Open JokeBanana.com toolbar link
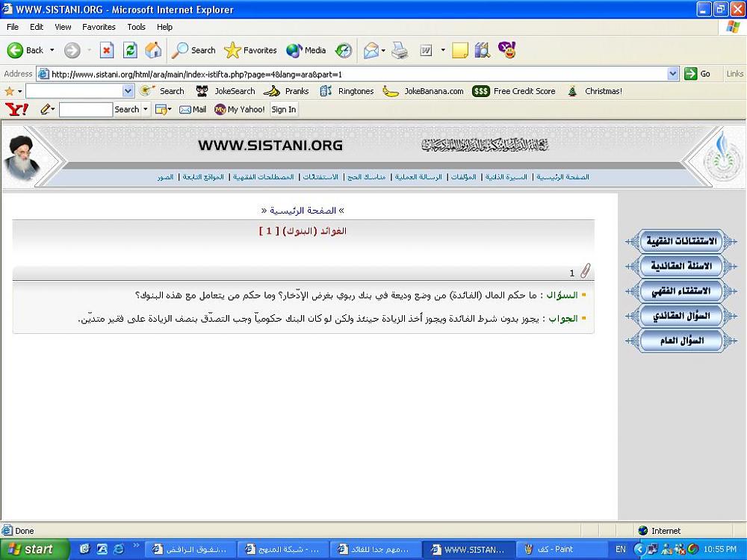 (x=423, y=91)
